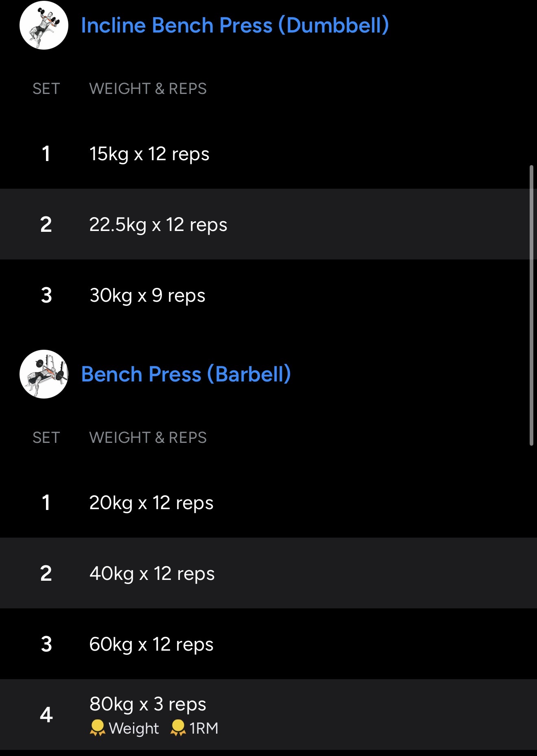Click the 1RM record medal icon
Viewport: 537px width, 756px height.
coord(178,728)
